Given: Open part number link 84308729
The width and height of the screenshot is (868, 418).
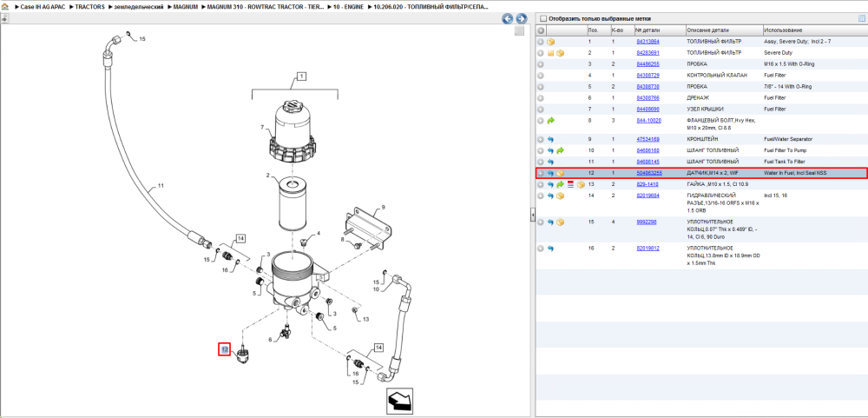Looking at the screenshot, I should [x=648, y=76].
